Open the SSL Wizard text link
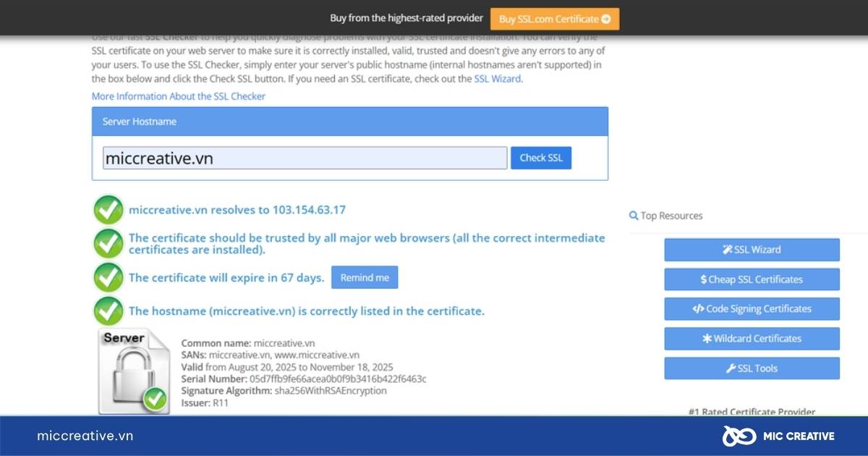The image size is (868, 456). (497, 79)
